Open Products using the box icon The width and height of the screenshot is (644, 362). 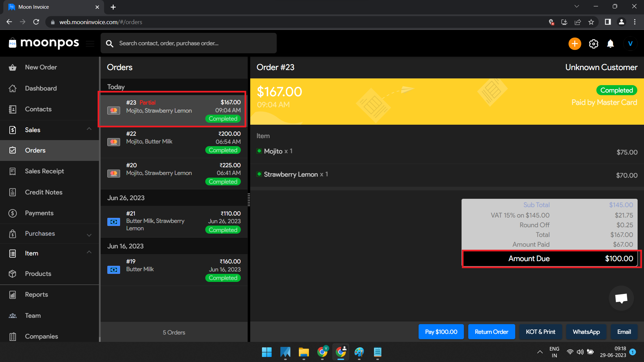coord(12,274)
